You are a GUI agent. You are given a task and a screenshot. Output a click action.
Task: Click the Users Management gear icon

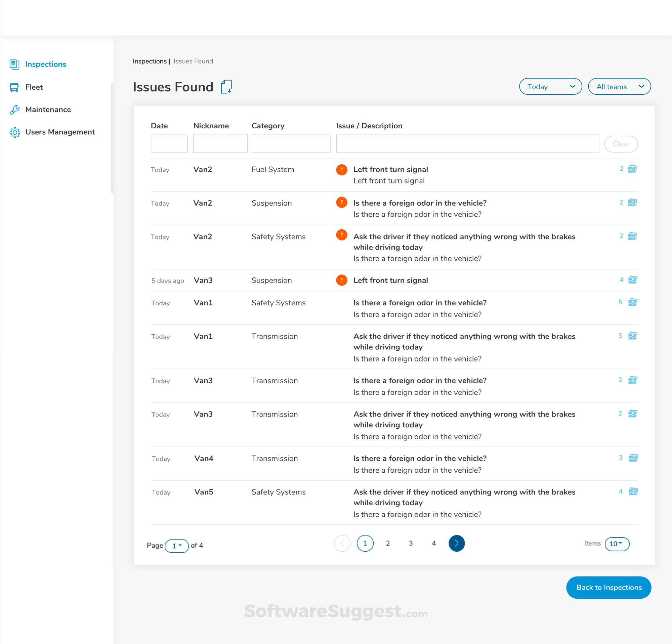click(15, 132)
